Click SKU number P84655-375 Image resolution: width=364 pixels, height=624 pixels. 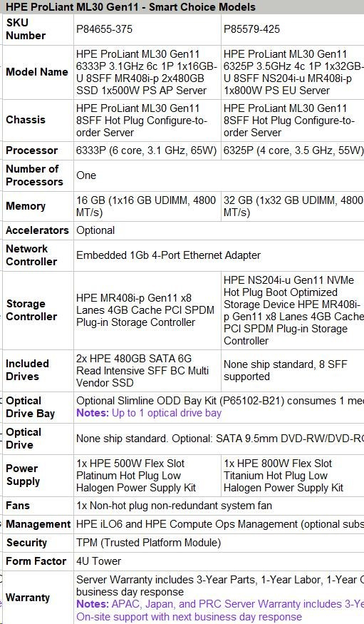[104, 29]
